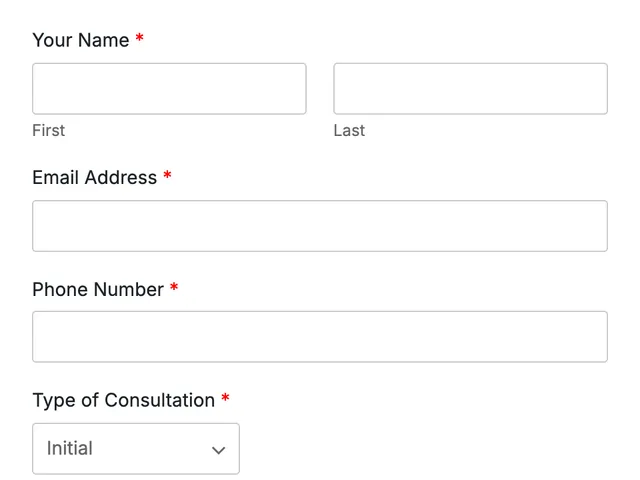Place cursor in the box above First
Screen dimensions: 640x480
(169, 89)
